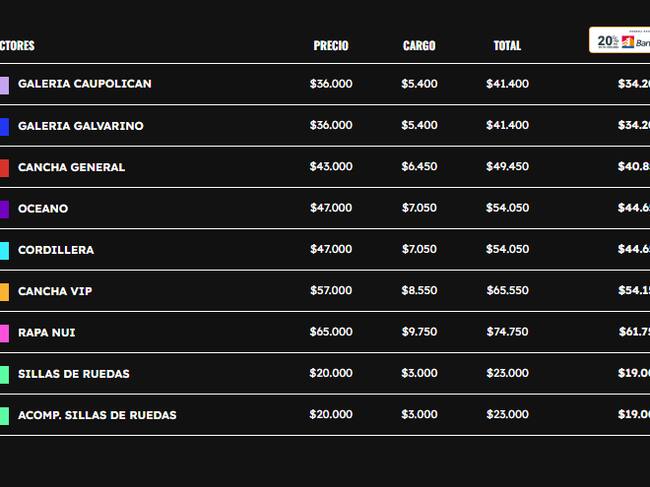Viewport: 650px width, 487px height.
Task: Choose the Cancha General sector label
Action: pyautogui.click(x=71, y=167)
